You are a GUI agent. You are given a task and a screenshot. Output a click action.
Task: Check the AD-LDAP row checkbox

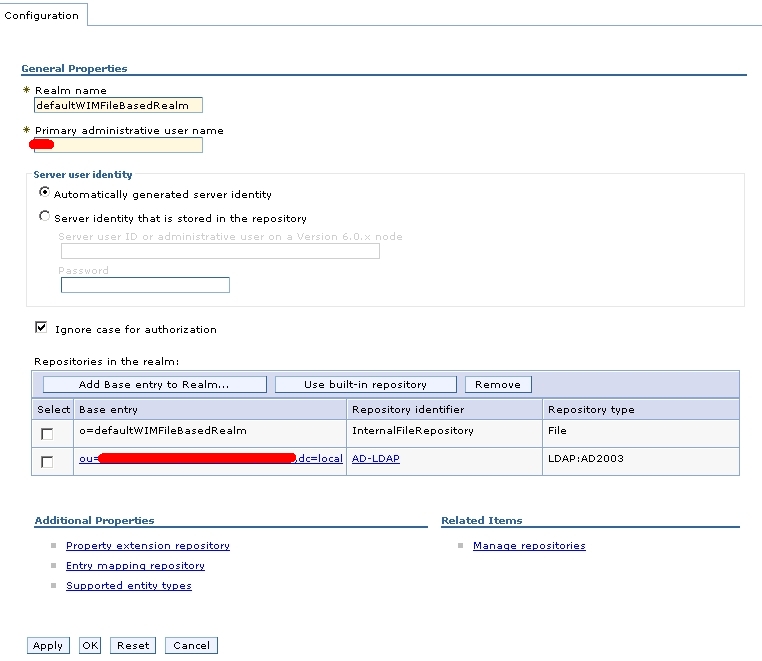click(x=47, y=462)
